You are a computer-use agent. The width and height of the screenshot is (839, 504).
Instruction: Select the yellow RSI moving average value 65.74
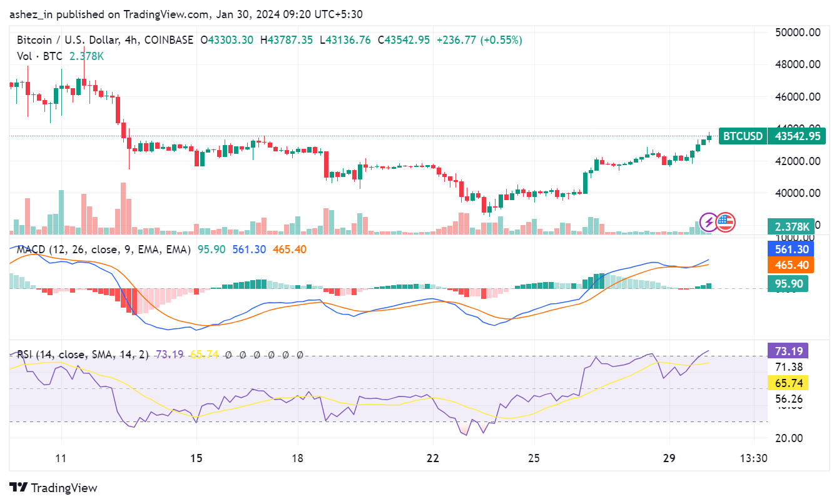pyautogui.click(x=788, y=383)
